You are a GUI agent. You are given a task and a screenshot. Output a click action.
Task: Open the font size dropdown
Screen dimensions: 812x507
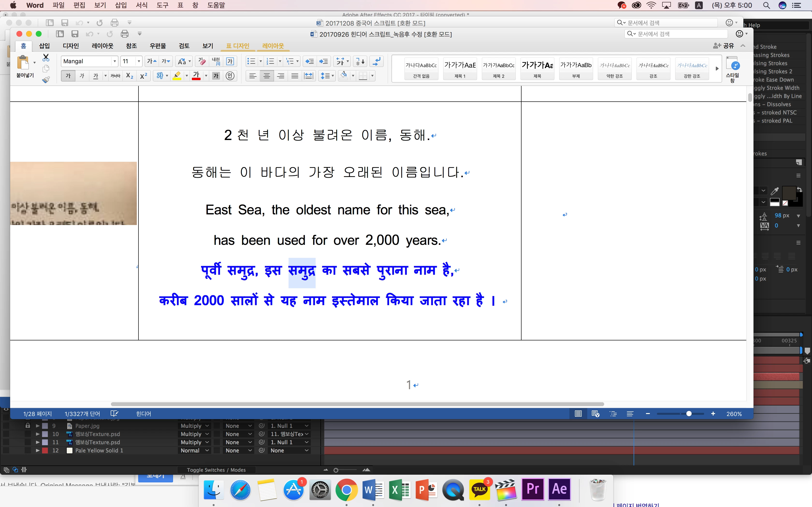pyautogui.click(x=138, y=61)
